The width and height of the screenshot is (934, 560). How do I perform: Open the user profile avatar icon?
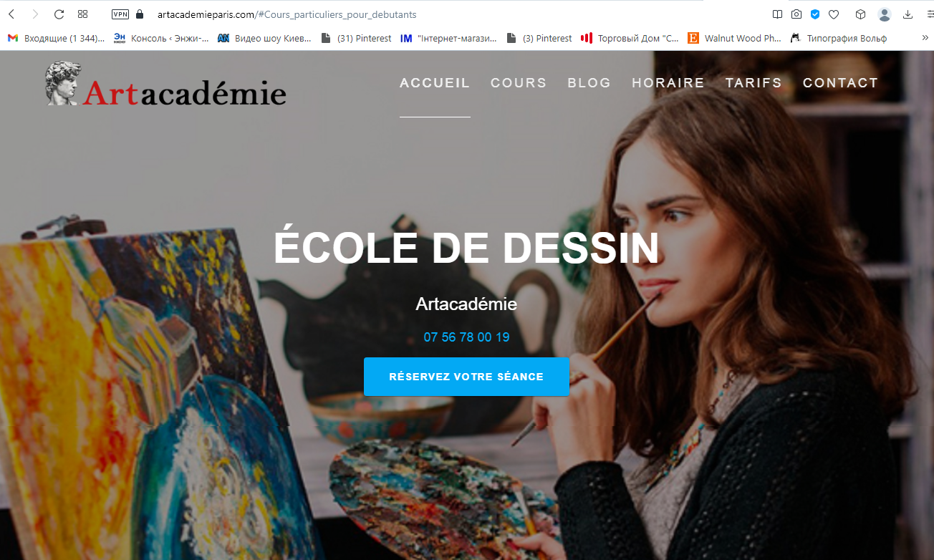885,14
